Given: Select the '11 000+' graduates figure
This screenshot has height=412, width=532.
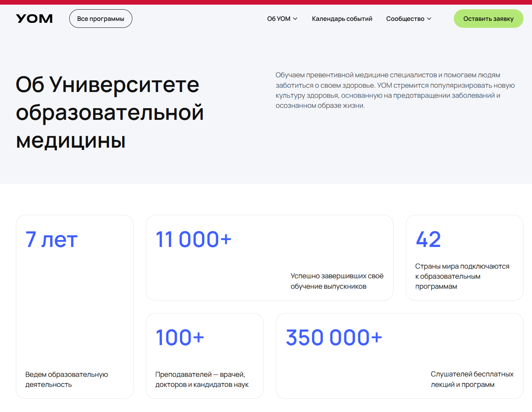Looking at the screenshot, I should pos(193,240).
